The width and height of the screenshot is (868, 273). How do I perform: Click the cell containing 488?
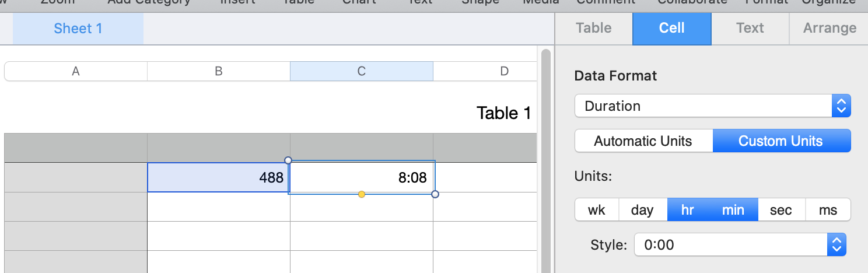[218, 178]
